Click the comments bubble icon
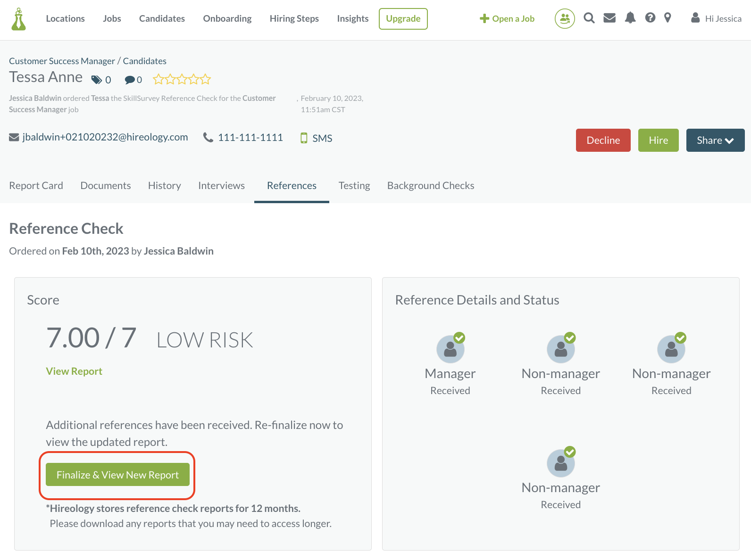The height and width of the screenshot is (560, 751). (129, 80)
